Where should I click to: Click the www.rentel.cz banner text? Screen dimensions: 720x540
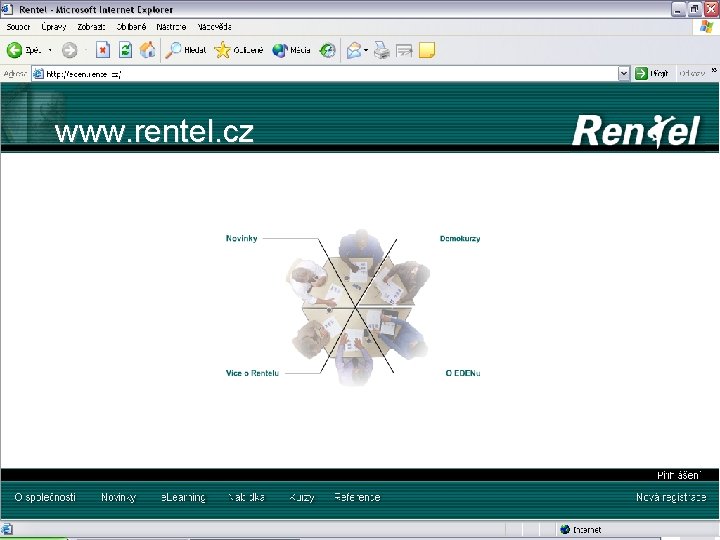click(x=154, y=131)
